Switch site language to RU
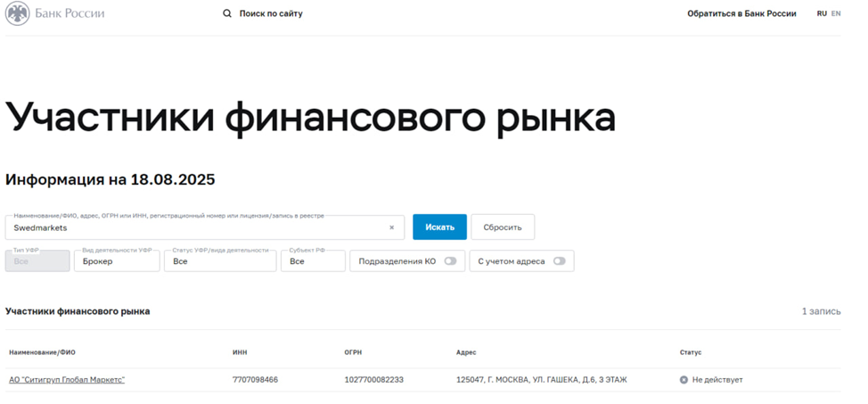Image resolution: width=868 pixels, height=404 pixels. 822,13
